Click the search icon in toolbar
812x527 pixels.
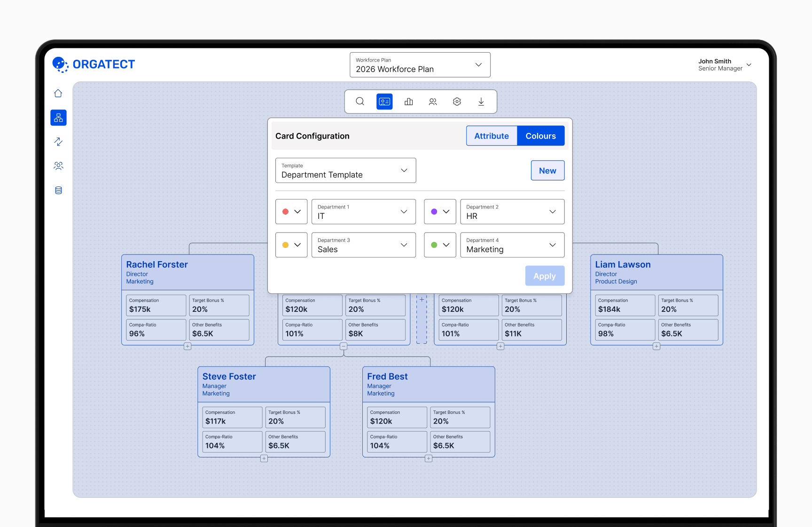360,101
